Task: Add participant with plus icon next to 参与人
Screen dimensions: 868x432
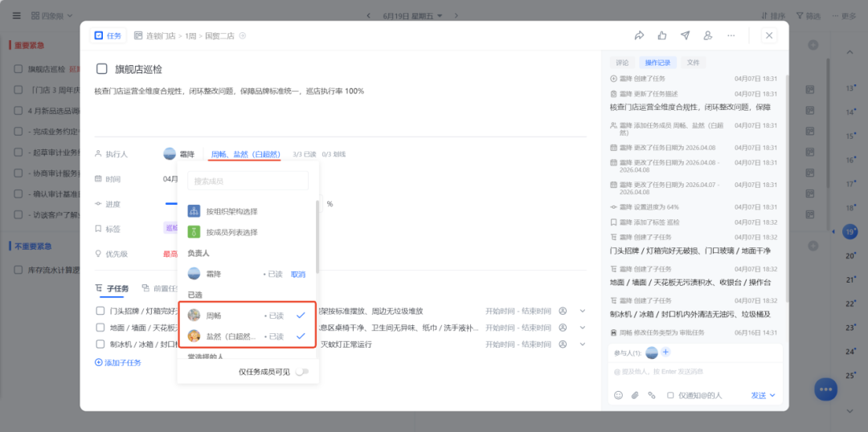Action: pyautogui.click(x=665, y=353)
